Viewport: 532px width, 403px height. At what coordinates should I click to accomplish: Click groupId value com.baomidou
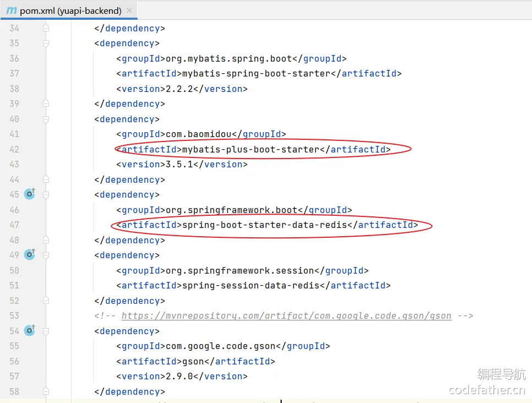click(x=199, y=134)
